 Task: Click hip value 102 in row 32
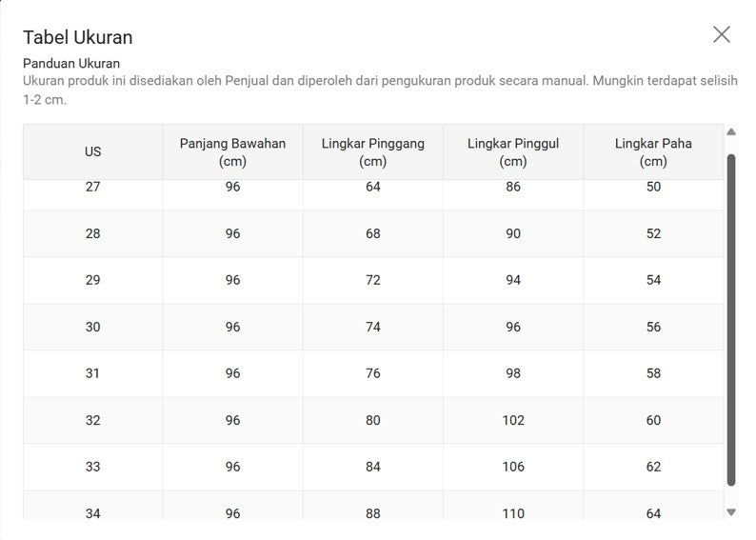(513, 420)
